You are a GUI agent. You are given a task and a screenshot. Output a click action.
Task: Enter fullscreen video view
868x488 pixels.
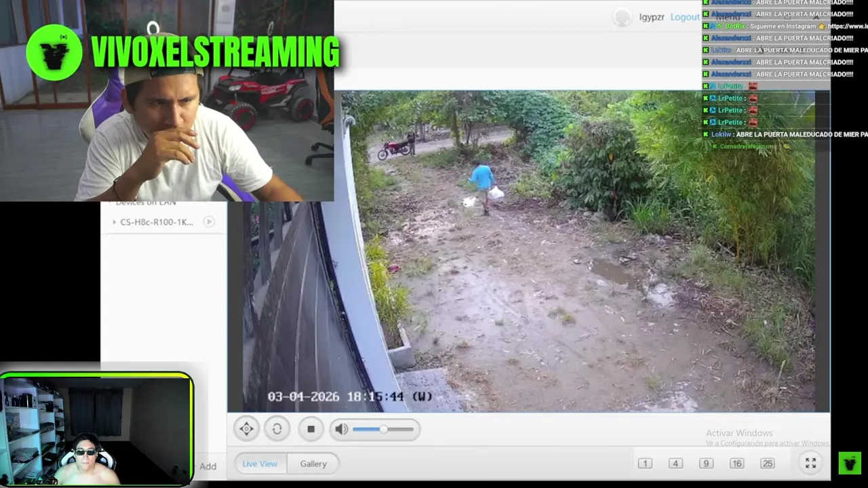pyautogui.click(x=810, y=464)
